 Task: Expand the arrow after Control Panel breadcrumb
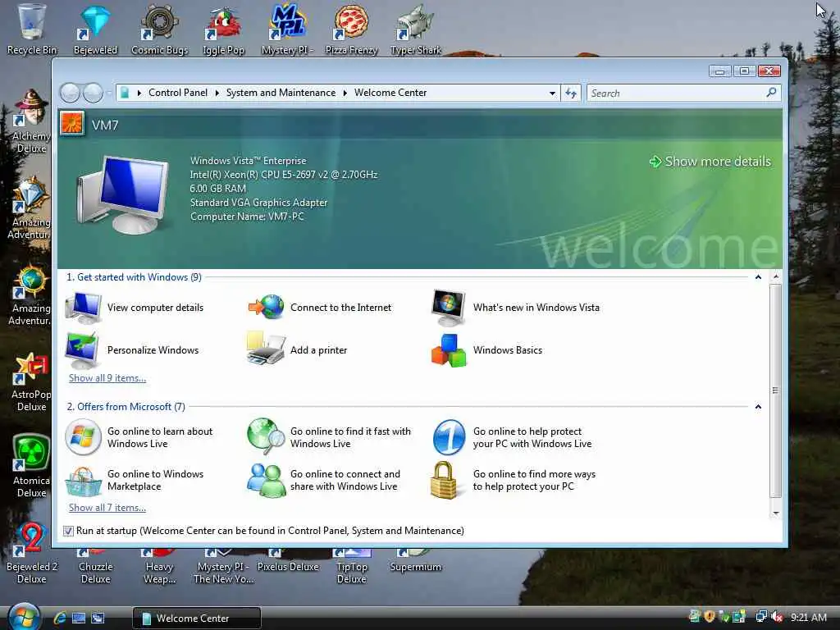coord(217,94)
